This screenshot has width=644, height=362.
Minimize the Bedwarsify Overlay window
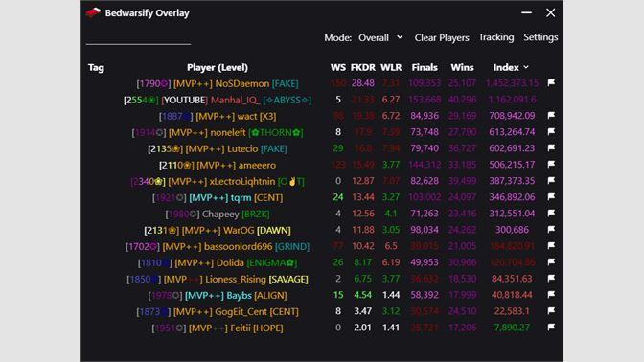tap(526, 12)
